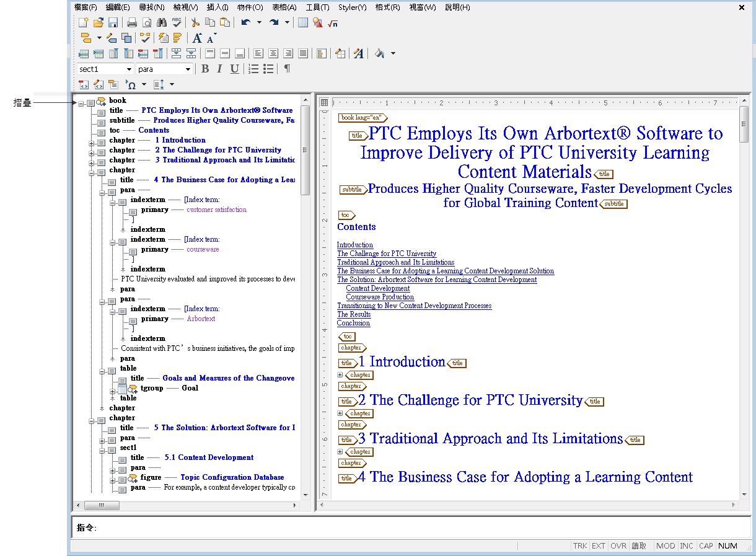Click tree pane vertical scrollbar thumb
This screenshot has height=556, width=756.
click(x=305, y=151)
